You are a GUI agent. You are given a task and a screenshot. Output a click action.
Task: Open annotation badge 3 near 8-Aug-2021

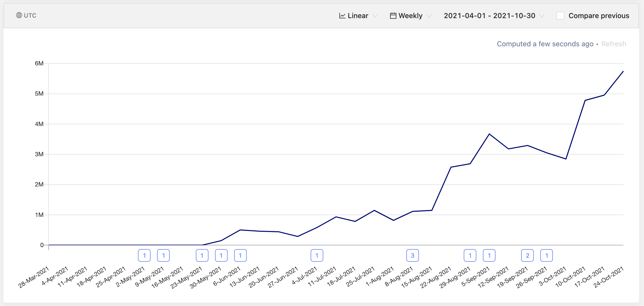412,255
